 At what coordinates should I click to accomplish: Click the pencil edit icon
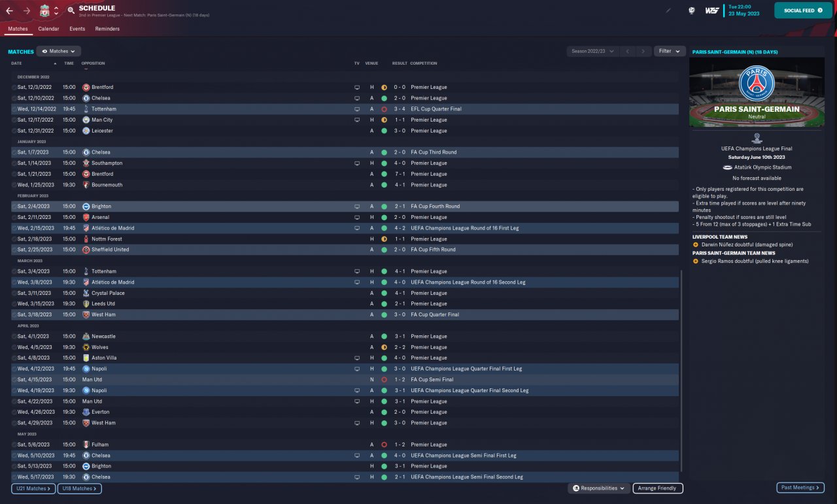pyautogui.click(x=668, y=10)
